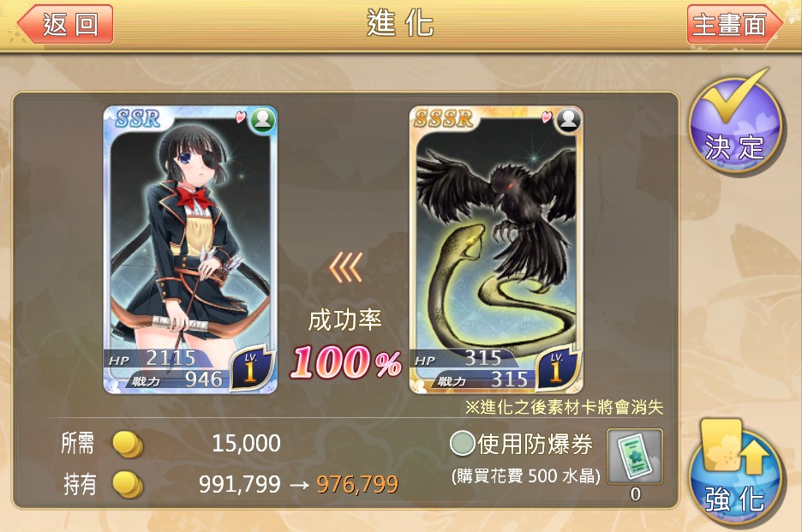The height and width of the screenshot is (532, 802).
Task: Click the 進化 title header
Action: tap(400, 23)
